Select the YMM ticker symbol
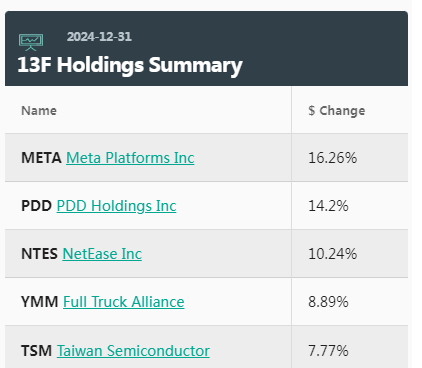This screenshot has width=422, height=368. 40,302
